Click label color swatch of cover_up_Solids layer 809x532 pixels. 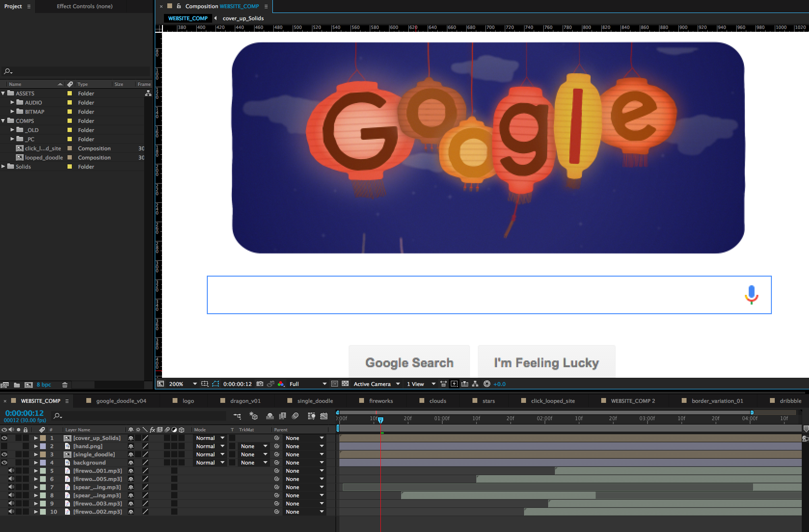click(43, 438)
